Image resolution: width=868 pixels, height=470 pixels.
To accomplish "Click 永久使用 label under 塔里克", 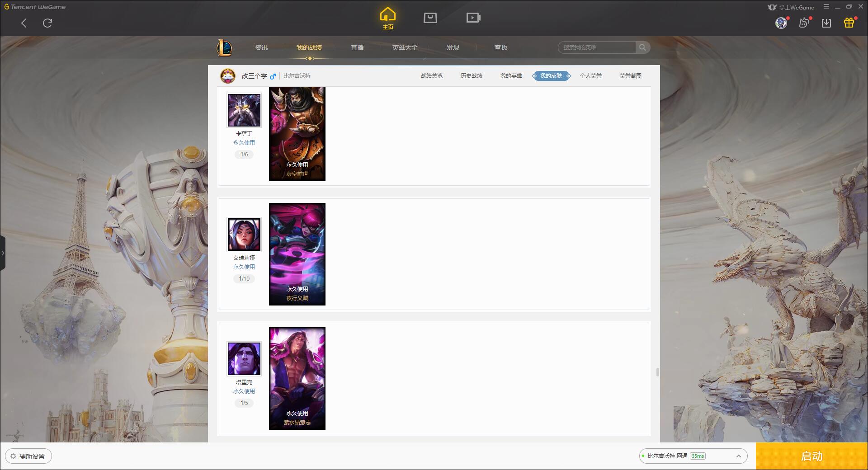I will point(244,391).
